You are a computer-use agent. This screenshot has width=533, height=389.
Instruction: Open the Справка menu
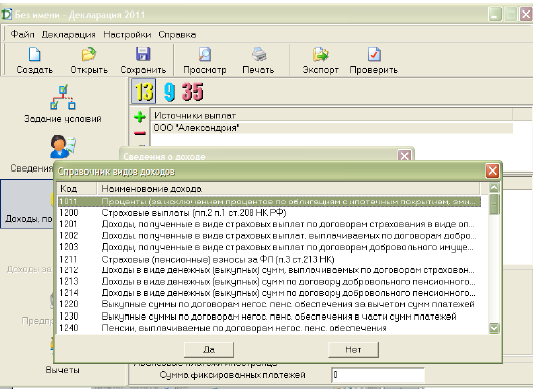pos(177,34)
